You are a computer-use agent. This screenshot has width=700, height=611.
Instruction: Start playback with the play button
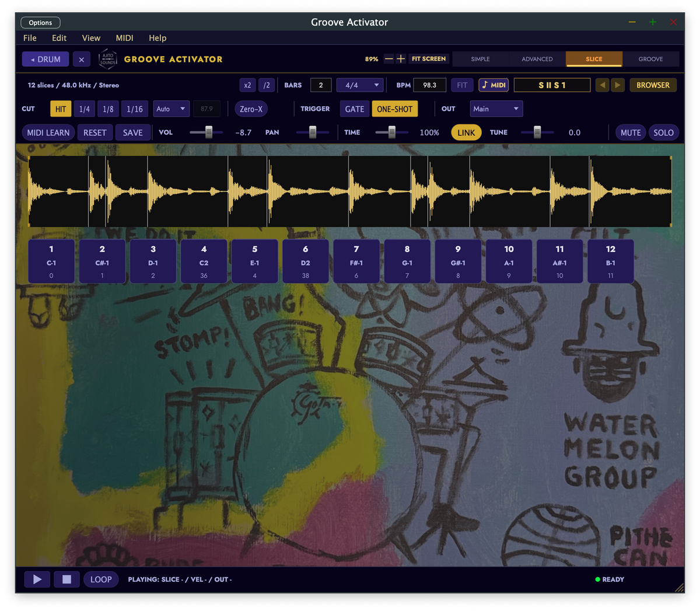[37, 579]
